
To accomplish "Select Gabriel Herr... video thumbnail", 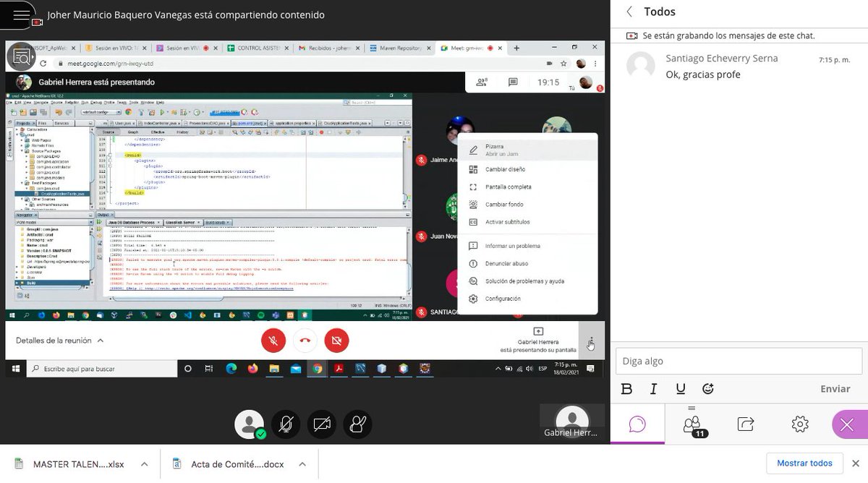I will [571, 422].
